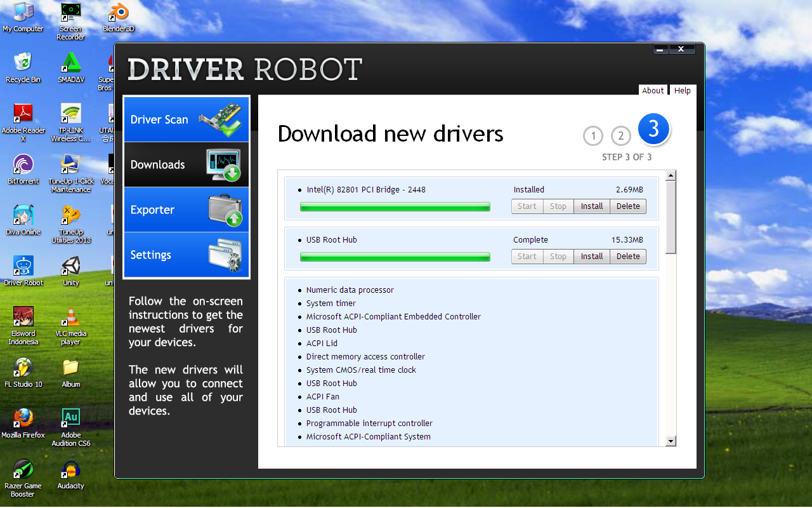Open the Audacity desktop shortcut
Viewport: 812px width, 508px height.
click(70, 474)
